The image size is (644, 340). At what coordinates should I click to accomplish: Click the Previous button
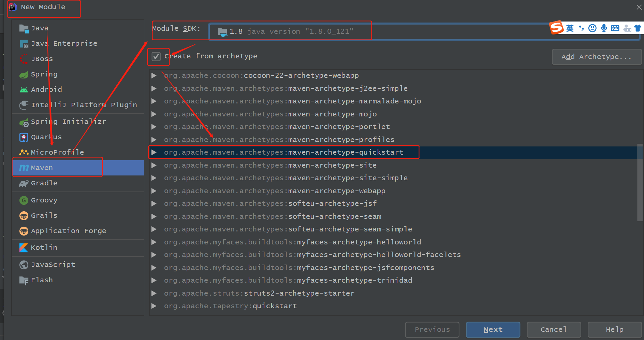point(432,330)
